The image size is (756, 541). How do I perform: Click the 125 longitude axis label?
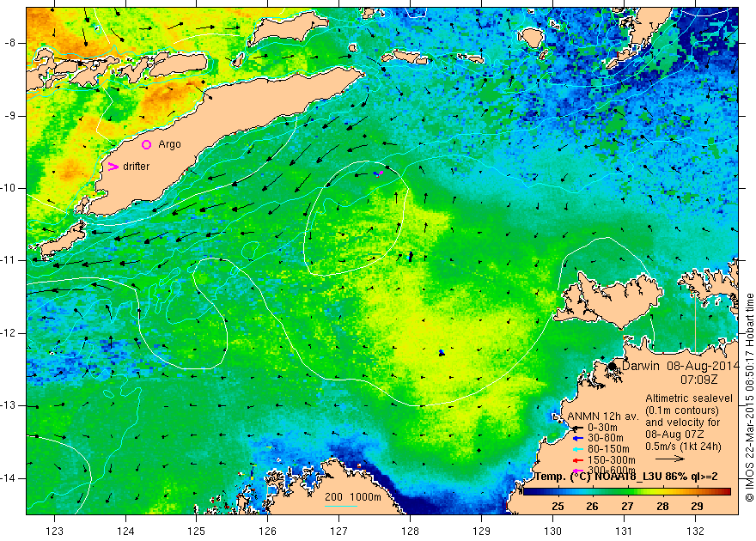coord(197,531)
